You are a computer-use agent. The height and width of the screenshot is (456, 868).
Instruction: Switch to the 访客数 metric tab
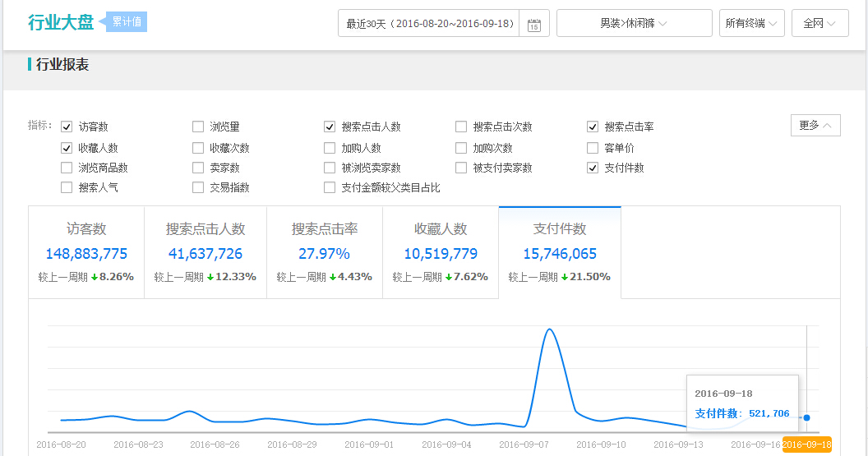[x=86, y=252]
